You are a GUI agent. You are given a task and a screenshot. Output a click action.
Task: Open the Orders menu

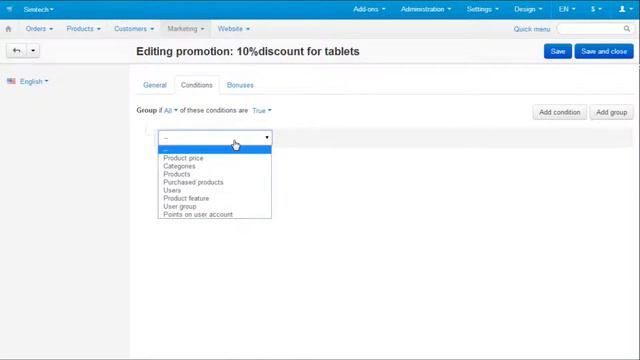click(x=39, y=29)
